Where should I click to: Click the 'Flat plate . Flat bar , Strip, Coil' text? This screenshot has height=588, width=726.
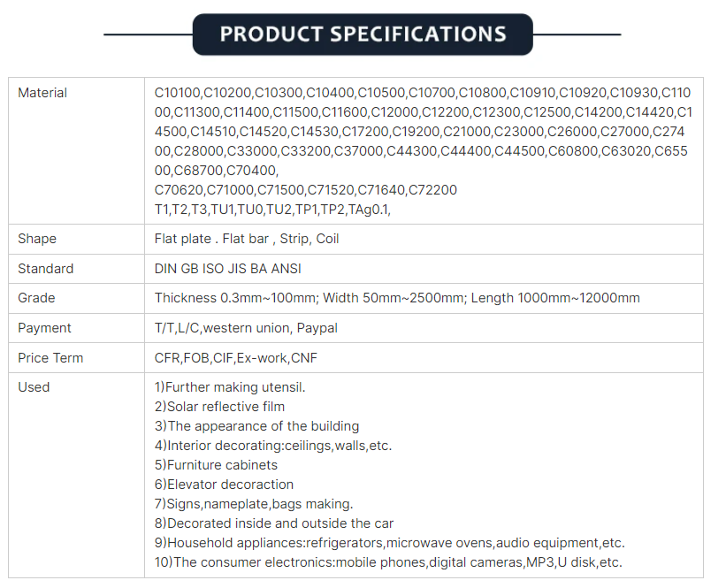pos(247,239)
